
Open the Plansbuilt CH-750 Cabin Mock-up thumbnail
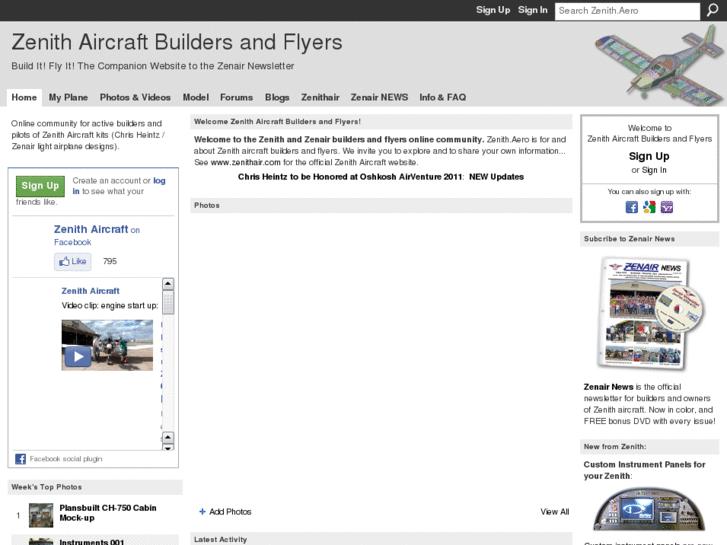tap(41, 515)
